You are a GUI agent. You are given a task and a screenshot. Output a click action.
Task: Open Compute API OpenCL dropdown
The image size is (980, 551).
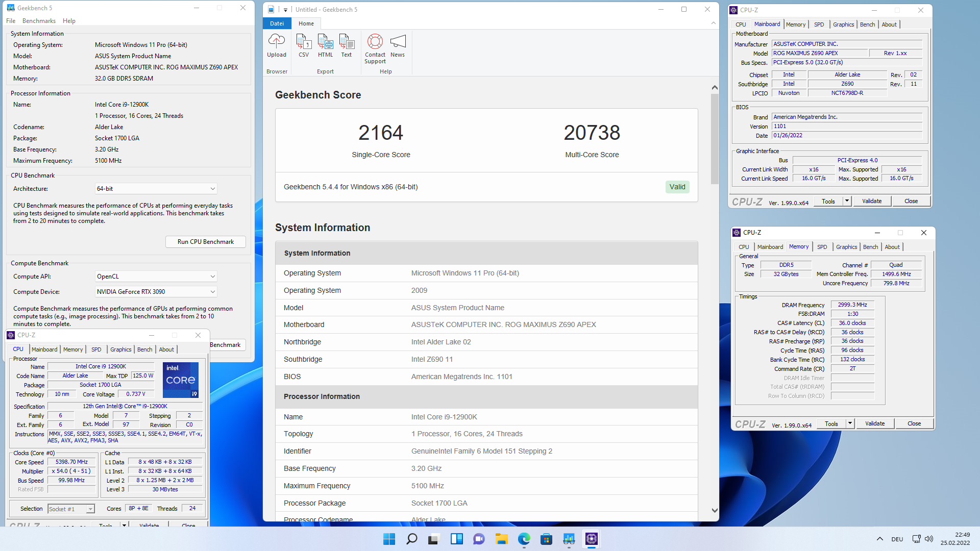[156, 277]
